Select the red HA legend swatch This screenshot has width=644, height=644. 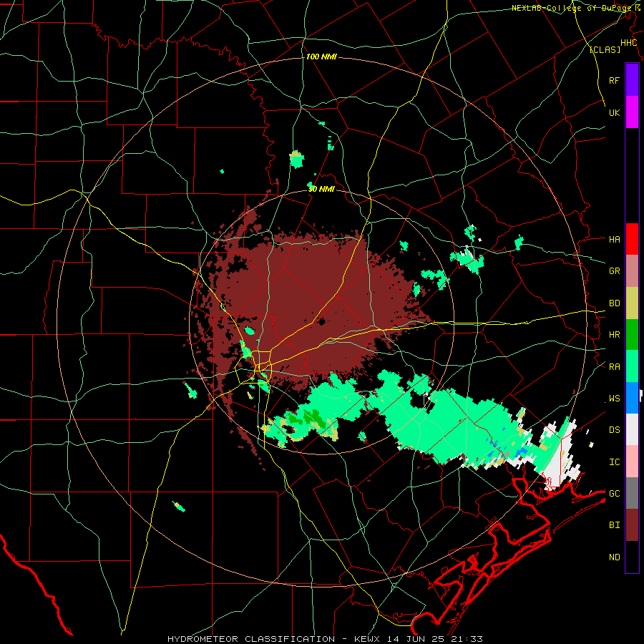(632, 239)
